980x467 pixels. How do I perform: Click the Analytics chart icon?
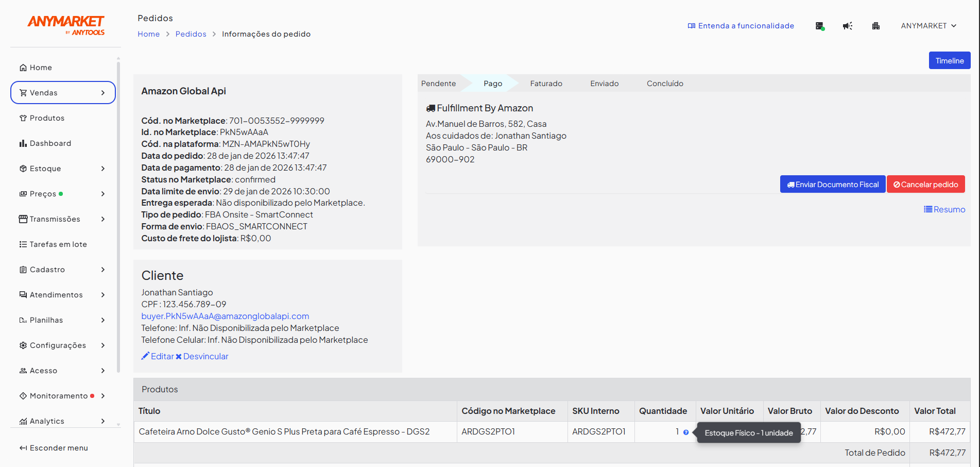click(x=23, y=421)
